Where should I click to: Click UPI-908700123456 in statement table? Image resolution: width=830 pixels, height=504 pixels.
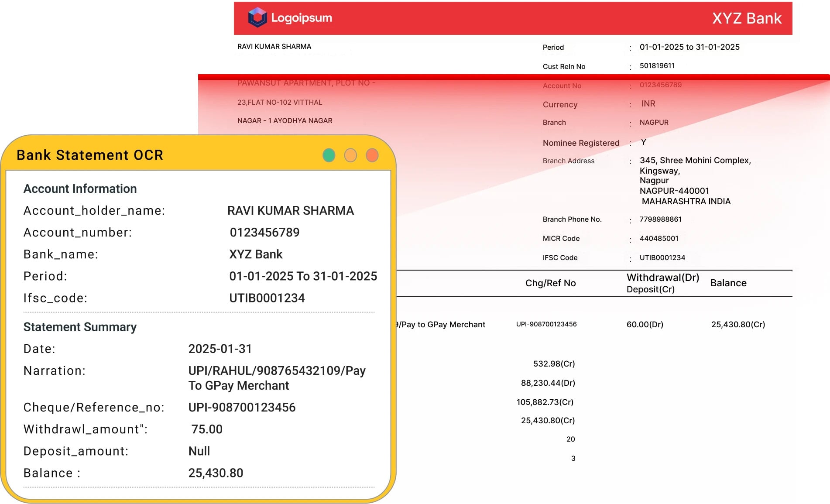[x=546, y=324]
